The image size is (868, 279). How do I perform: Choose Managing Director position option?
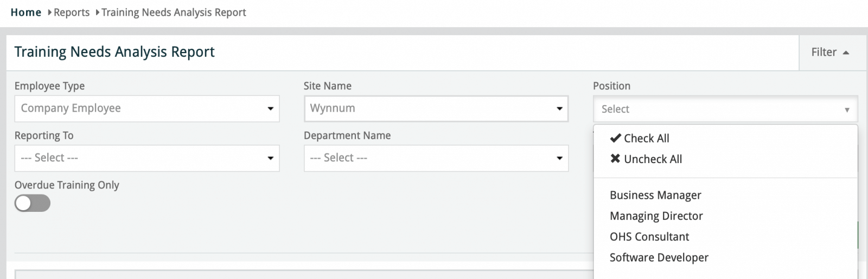pos(656,216)
